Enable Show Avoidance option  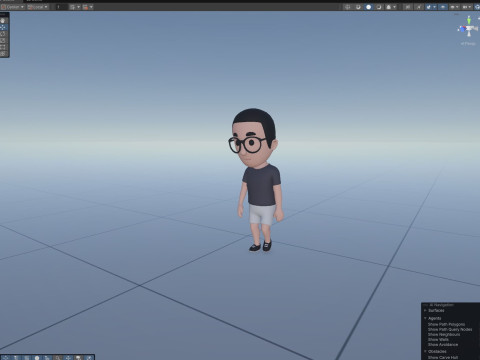443,344
